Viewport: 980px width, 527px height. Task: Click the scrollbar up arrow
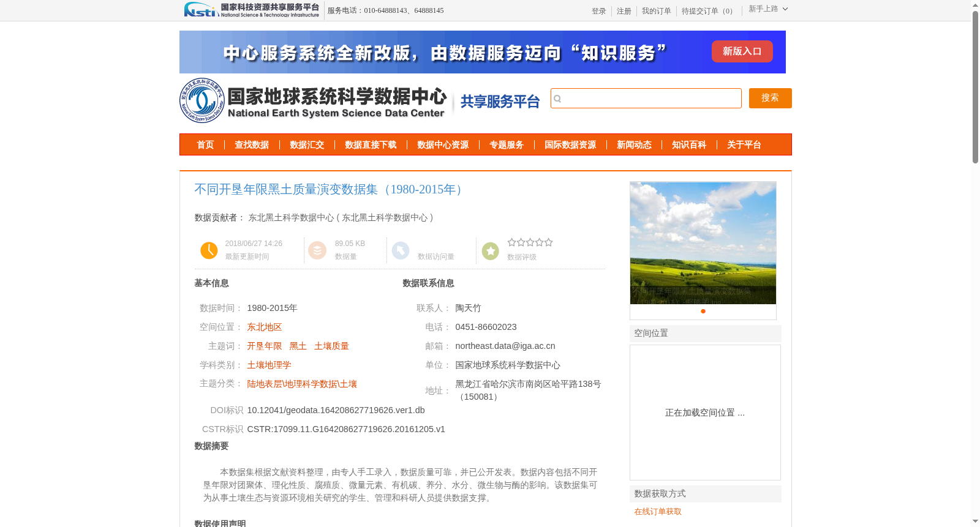tap(975, 5)
